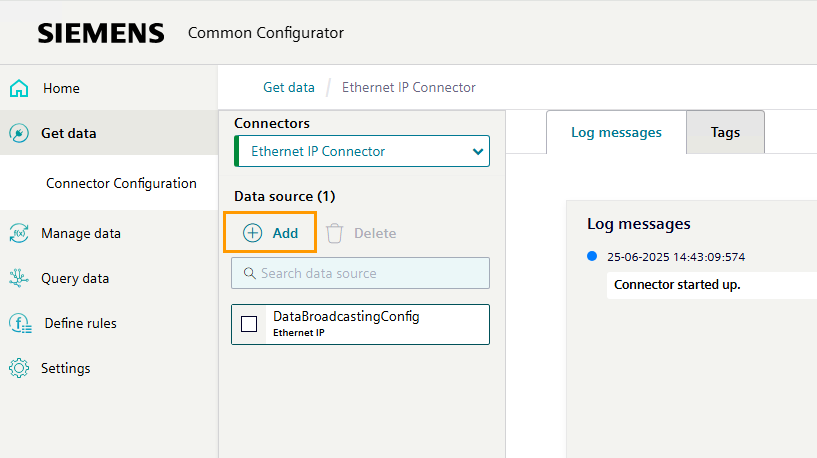
Task: Click the Get data plug icon
Action: click(19, 133)
